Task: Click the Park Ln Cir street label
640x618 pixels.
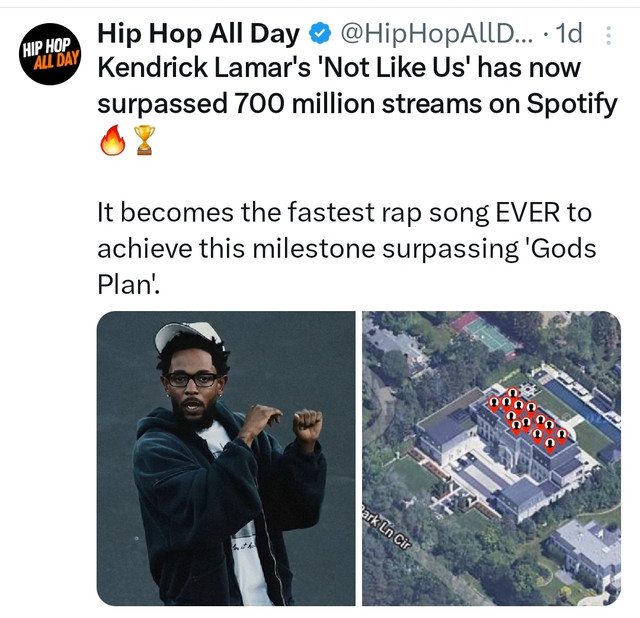Action: (386, 527)
